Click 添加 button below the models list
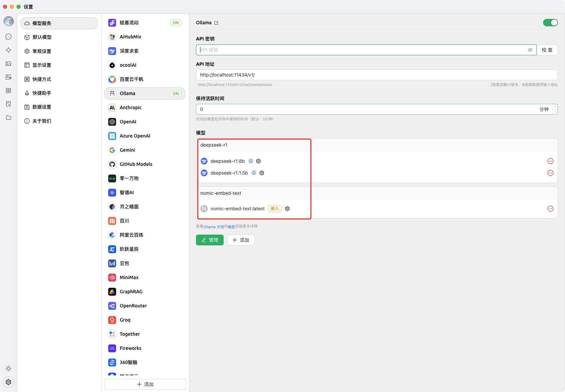565x392 pixels. click(x=241, y=240)
